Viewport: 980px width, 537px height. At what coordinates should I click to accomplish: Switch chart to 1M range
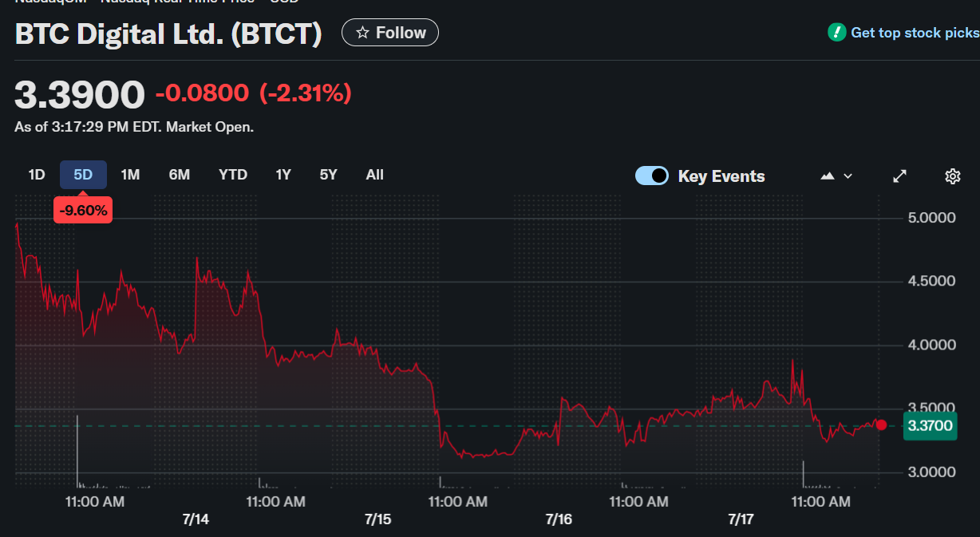pos(130,175)
